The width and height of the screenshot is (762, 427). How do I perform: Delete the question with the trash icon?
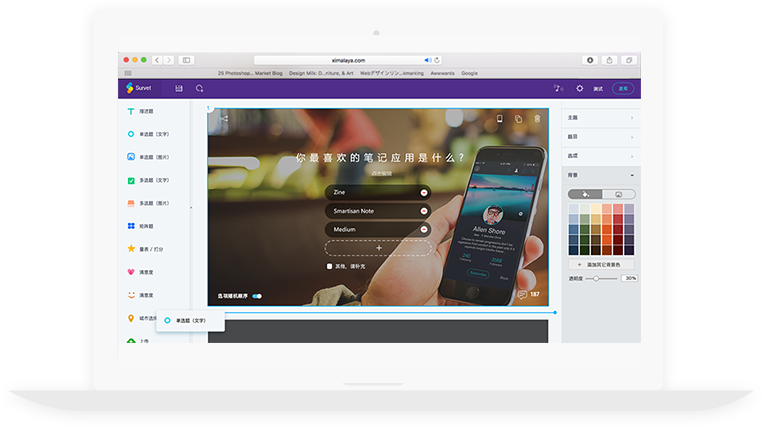537,119
